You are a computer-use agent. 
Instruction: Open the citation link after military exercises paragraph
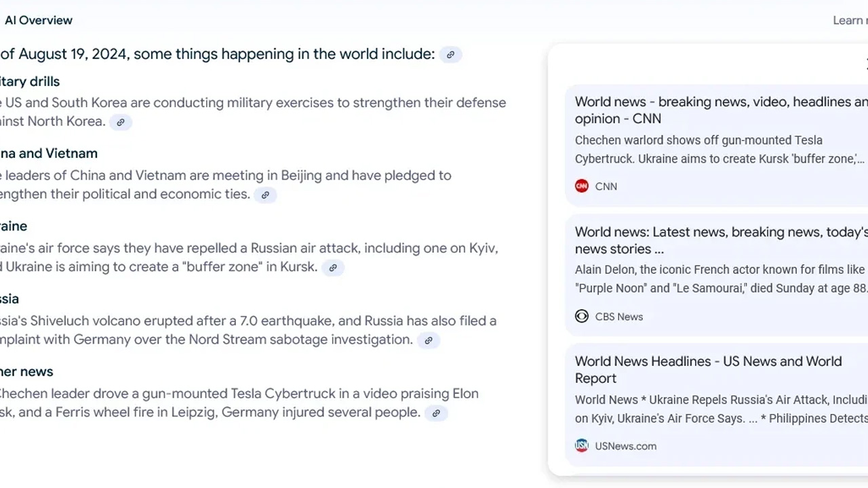point(121,123)
